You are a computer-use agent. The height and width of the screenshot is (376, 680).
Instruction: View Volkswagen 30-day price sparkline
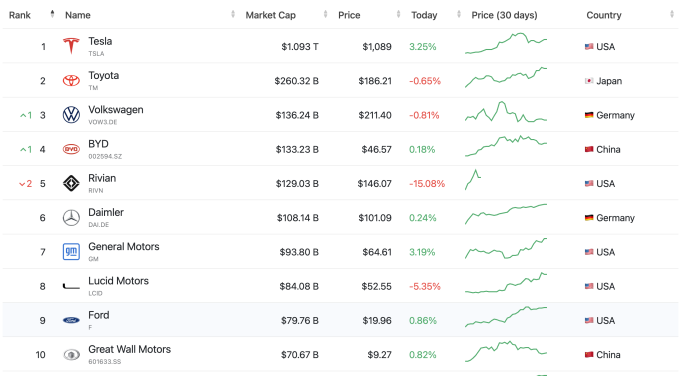coord(506,112)
